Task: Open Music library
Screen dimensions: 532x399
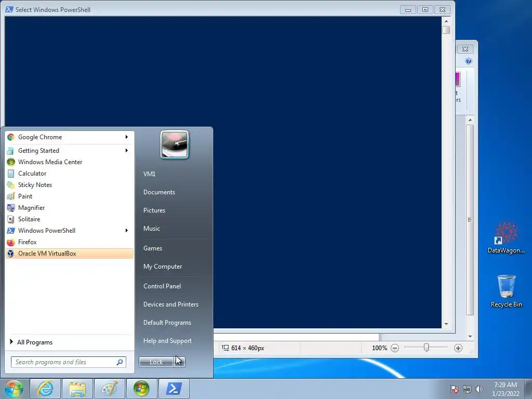Action: tap(151, 229)
